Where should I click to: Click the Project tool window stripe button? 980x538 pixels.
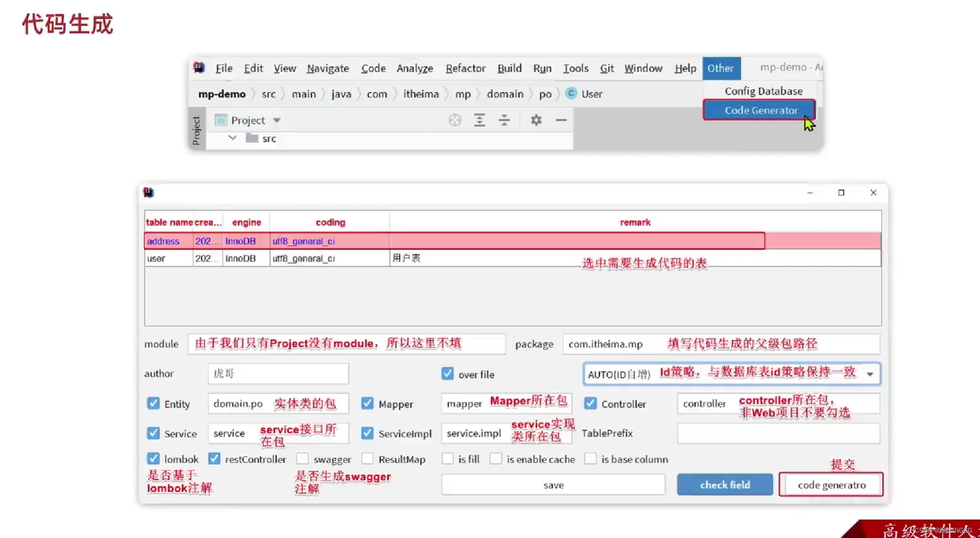[196, 130]
